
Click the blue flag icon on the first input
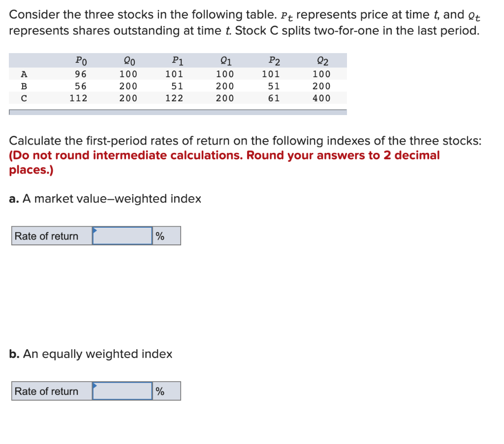pos(94,231)
